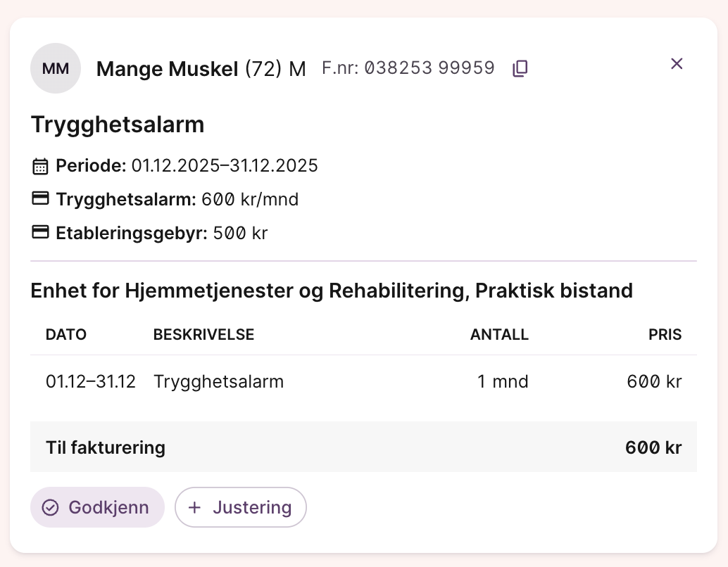The width and height of the screenshot is (728, 567).
Task: Click the plus icon in Justering
Action: point(195,507)
